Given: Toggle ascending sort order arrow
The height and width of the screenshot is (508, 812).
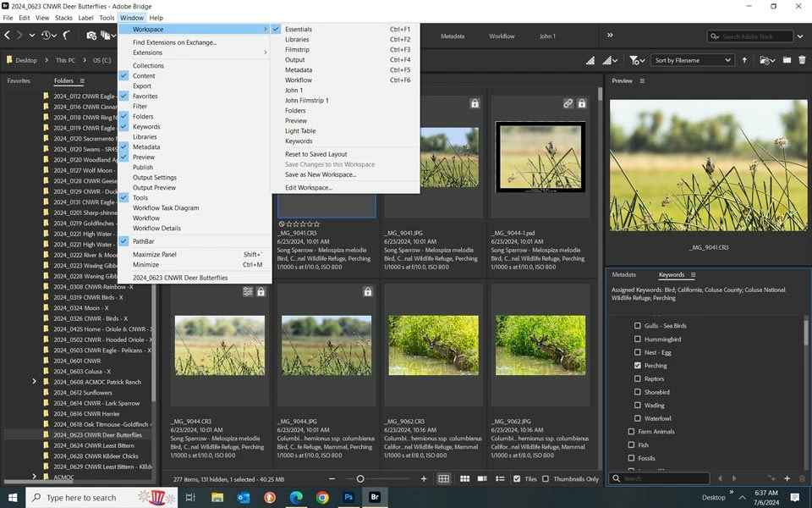Looking at the screenshot, I should point(744,60).
